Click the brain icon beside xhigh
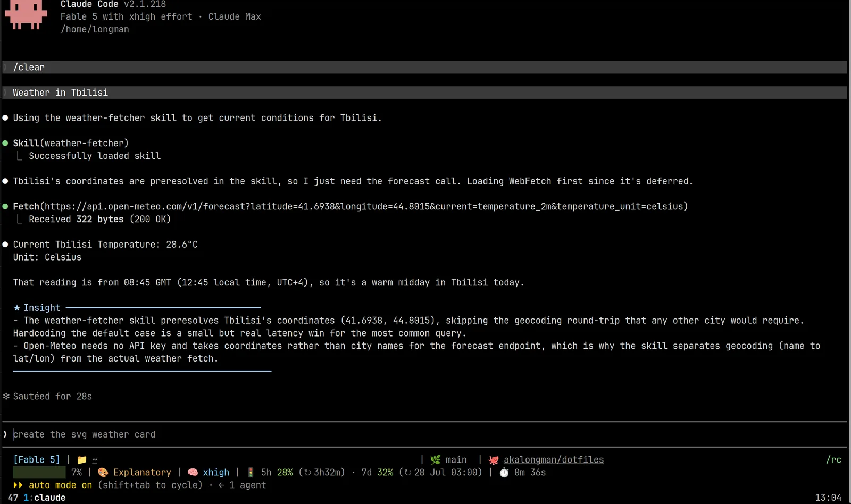851x504 pixels. 193,473
